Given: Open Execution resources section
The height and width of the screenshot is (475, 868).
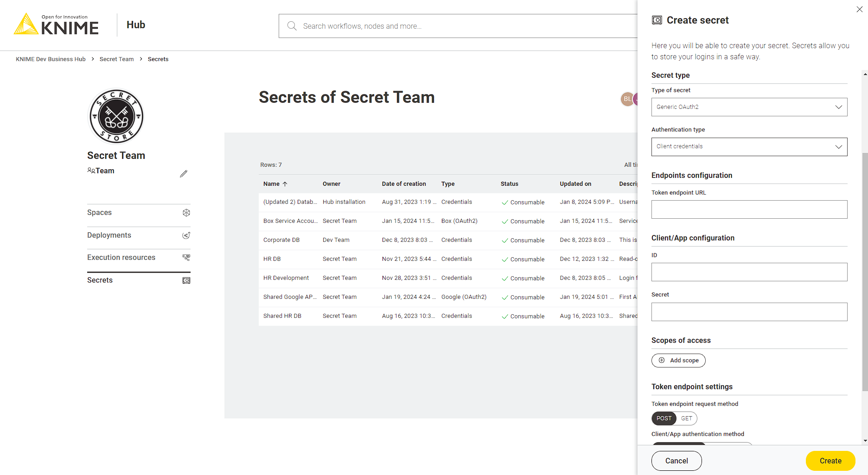Looking at the screenshot, I should click(139, 258).
